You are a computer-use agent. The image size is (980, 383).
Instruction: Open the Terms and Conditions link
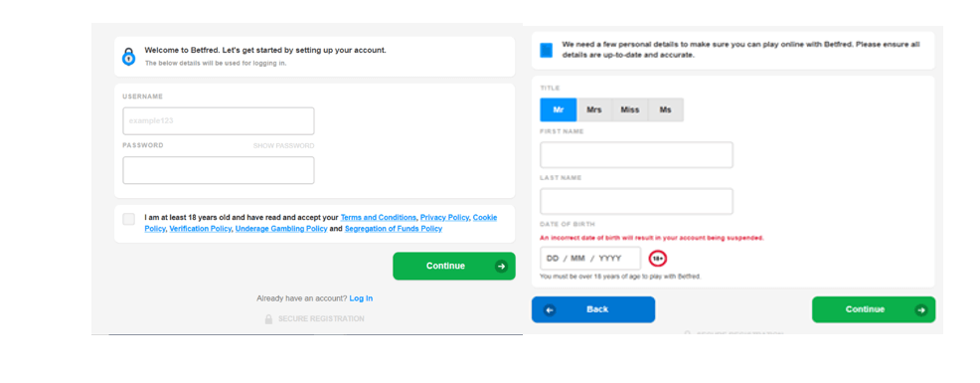[x=378, y=217]
